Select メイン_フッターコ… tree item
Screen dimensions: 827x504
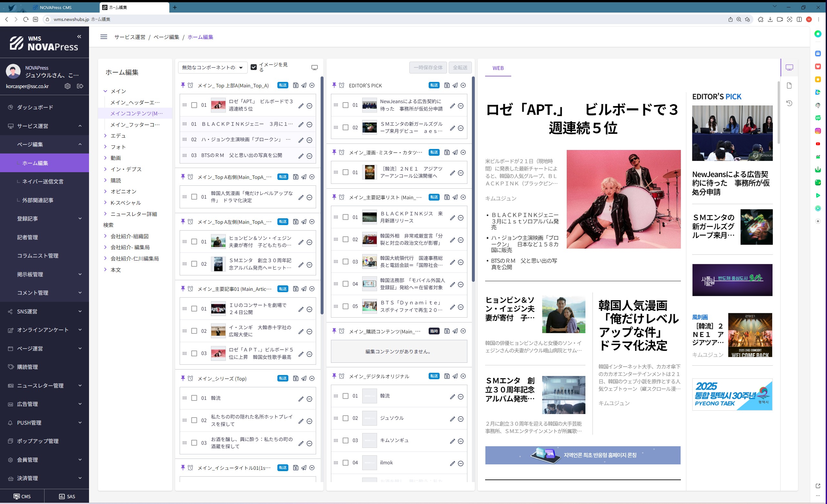pos(135,124)
